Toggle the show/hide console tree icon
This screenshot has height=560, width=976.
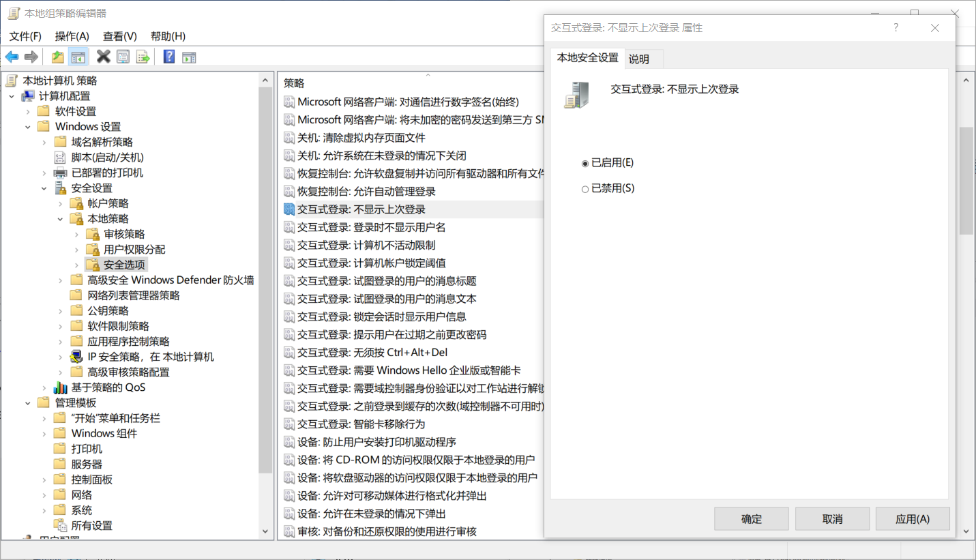tap(78, 57)
